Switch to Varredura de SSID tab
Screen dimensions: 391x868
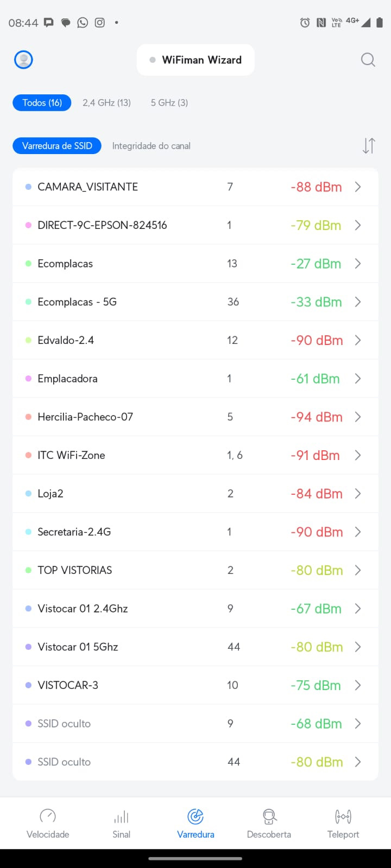[57, 145]
